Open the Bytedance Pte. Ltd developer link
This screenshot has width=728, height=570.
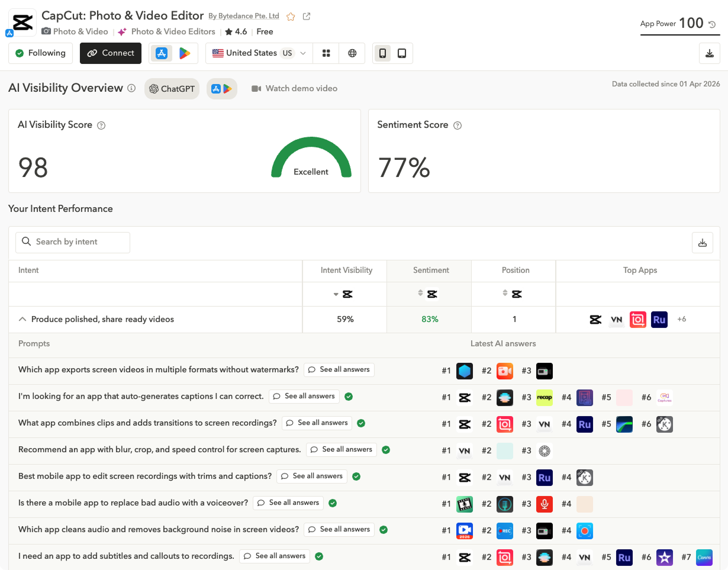[244, 17]
